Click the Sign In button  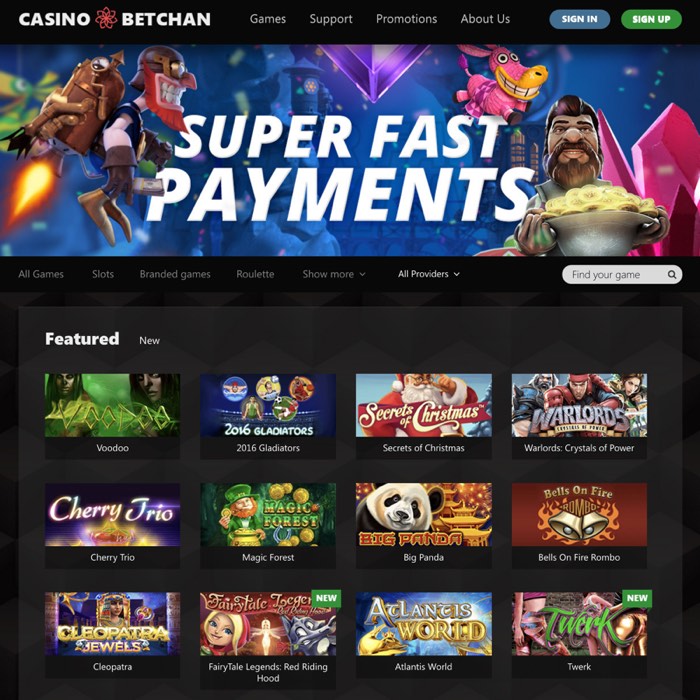coord(579,19)
